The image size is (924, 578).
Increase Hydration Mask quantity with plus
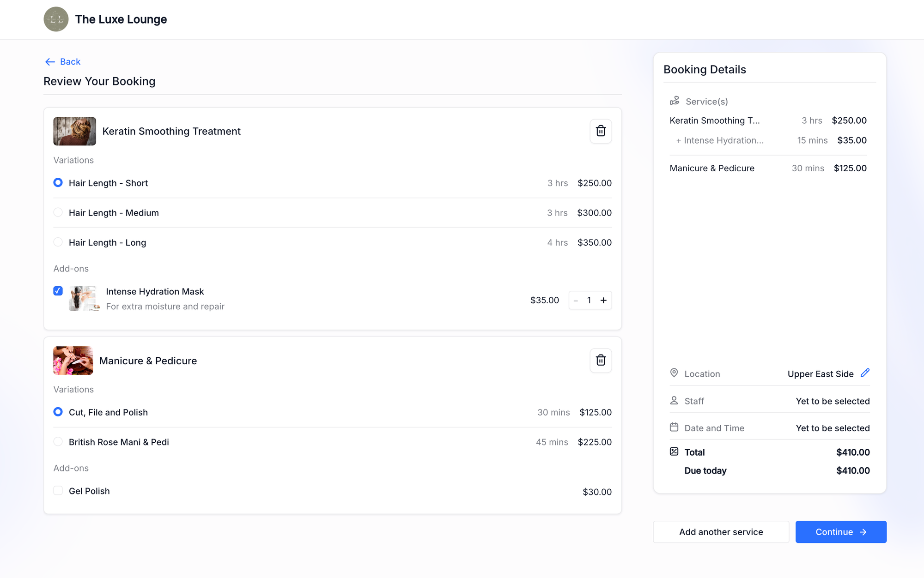[x=603, y=301]
